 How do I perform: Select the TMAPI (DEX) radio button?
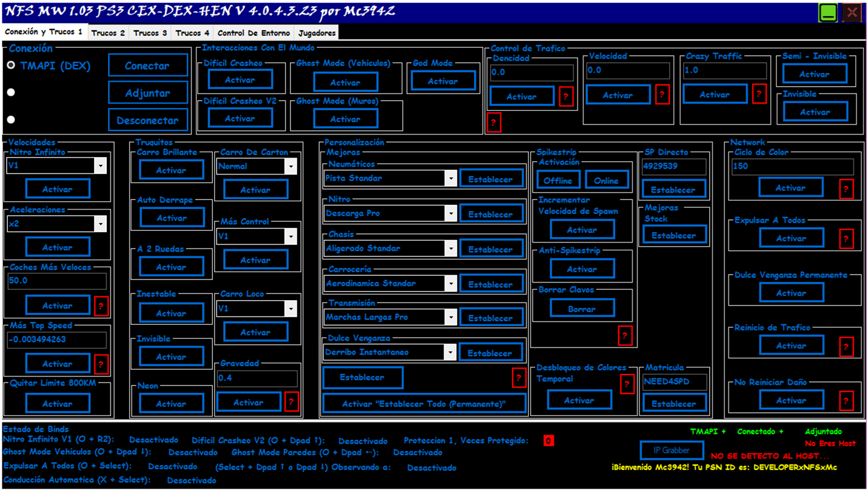[x=11, y=65]
